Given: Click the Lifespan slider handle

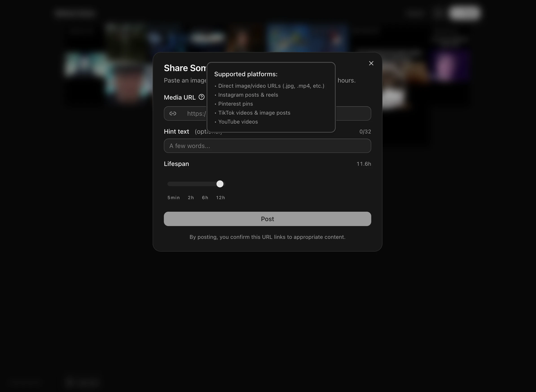Looking at the screenshot, I should point(220,184).
